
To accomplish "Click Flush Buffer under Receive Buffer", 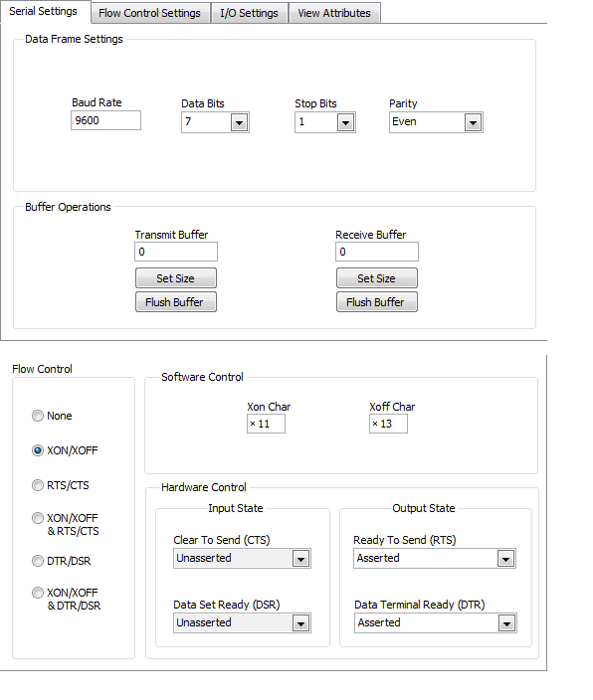I will coord(377,302).
